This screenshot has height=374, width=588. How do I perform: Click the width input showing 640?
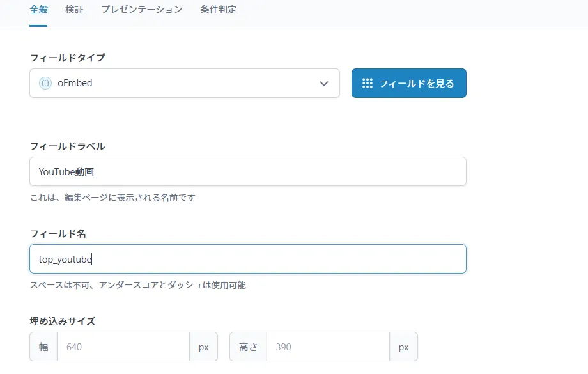click(123, 347)
